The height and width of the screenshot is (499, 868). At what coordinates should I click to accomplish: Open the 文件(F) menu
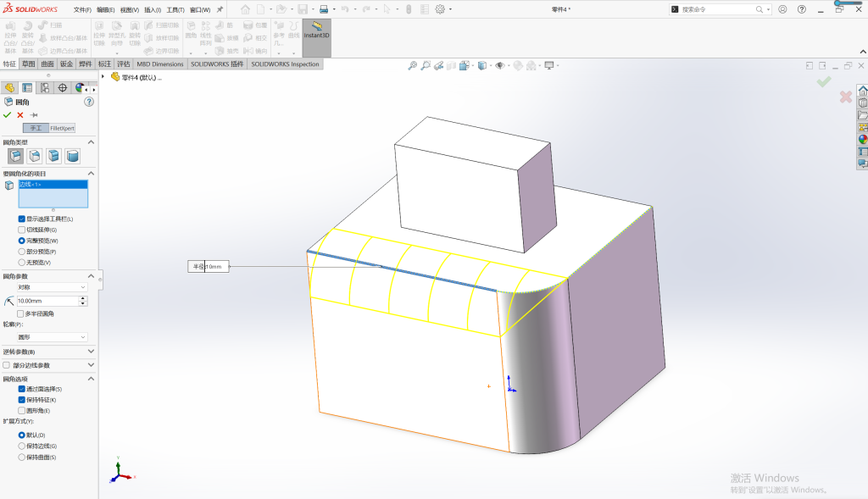82,10
